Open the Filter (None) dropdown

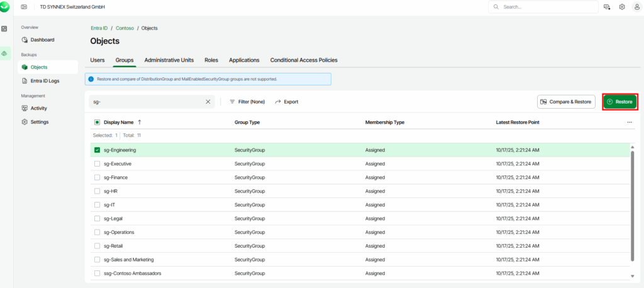pos(247,101)
